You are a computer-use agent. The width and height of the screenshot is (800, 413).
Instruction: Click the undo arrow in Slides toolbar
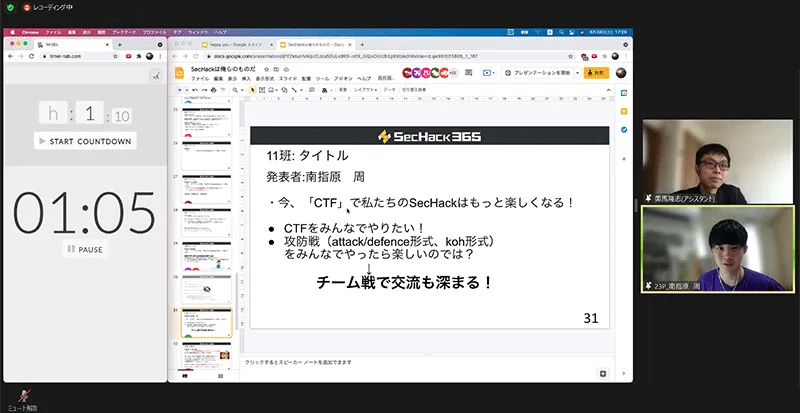194,90
